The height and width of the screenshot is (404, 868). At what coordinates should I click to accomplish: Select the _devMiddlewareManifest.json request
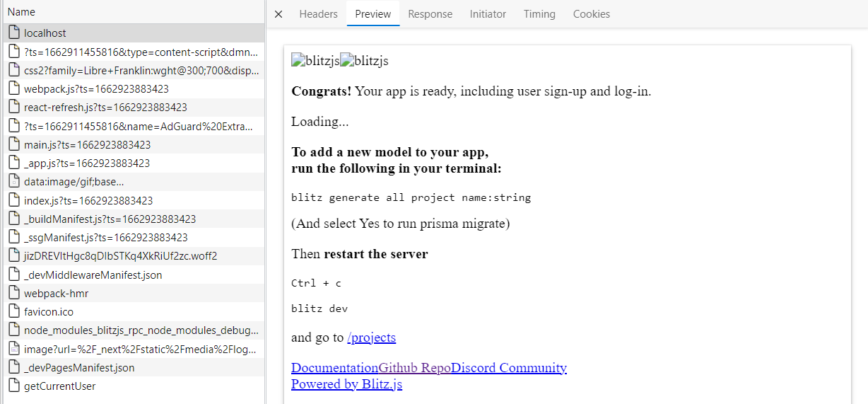point(134,275)
